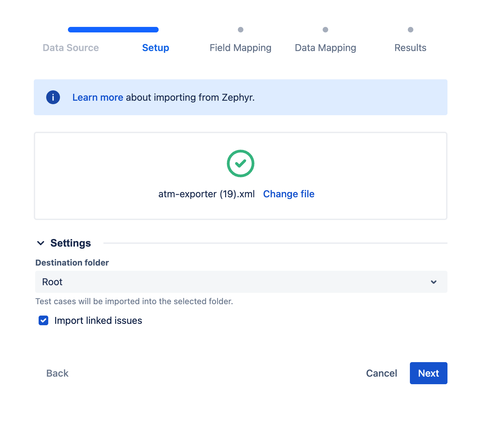
Task: Jump to Data Mapping step label
Action: coord(325,48)
